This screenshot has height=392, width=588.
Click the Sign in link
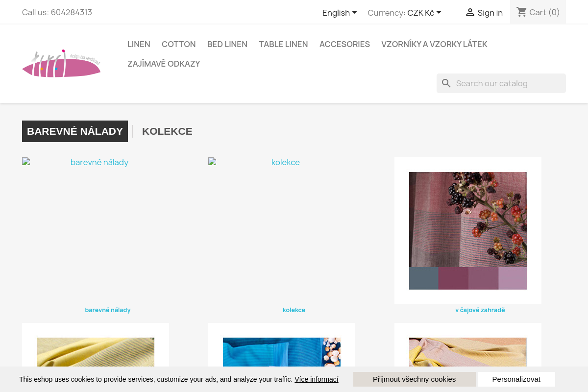490,13
